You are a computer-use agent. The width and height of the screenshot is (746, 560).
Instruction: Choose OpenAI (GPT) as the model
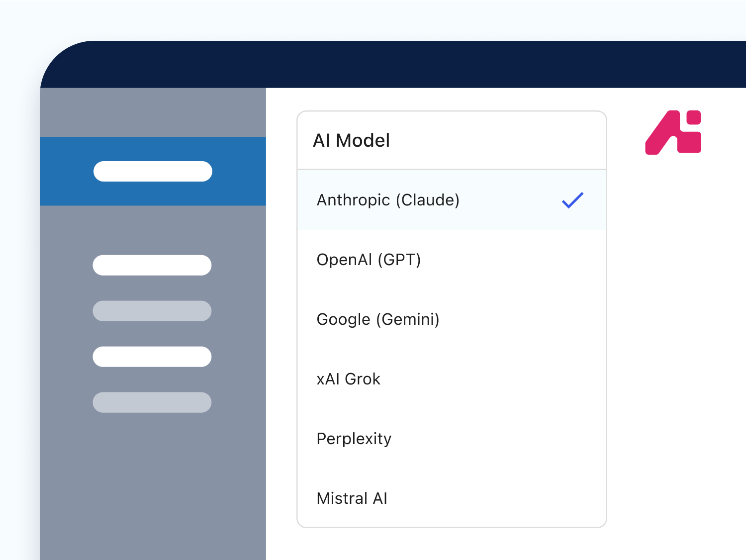click(x=369, y=260)
